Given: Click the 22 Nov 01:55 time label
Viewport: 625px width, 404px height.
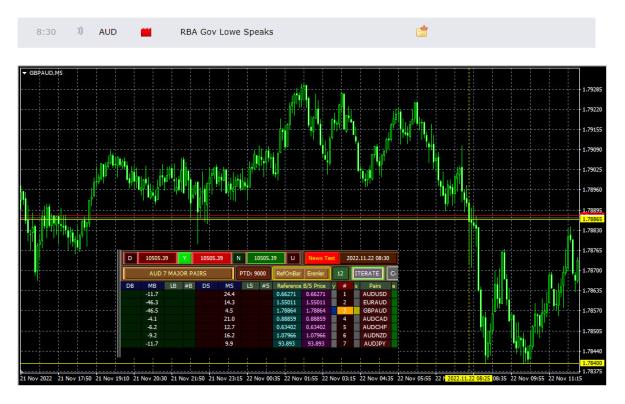Looking at the screenshot, I should [301, 378].
